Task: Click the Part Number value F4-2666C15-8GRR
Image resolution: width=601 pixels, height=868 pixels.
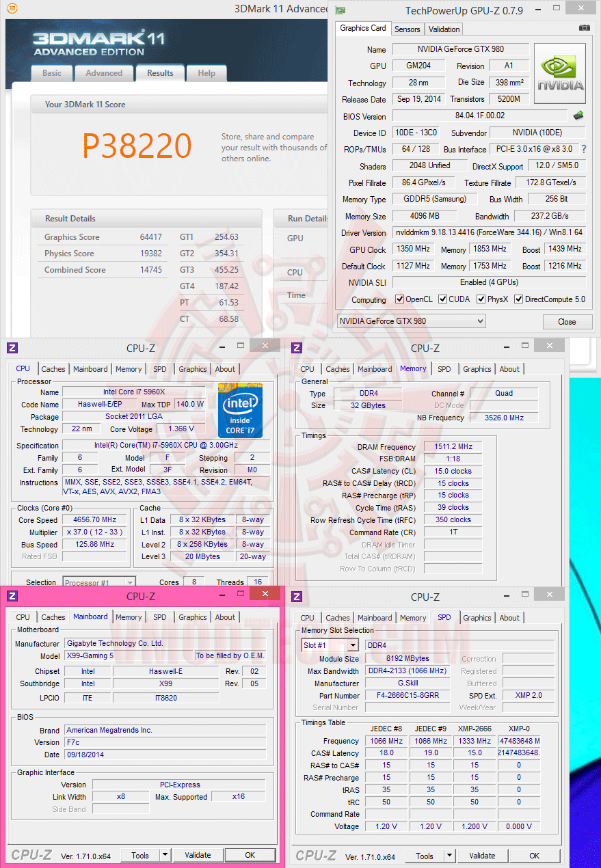Action: click(408, 696)
